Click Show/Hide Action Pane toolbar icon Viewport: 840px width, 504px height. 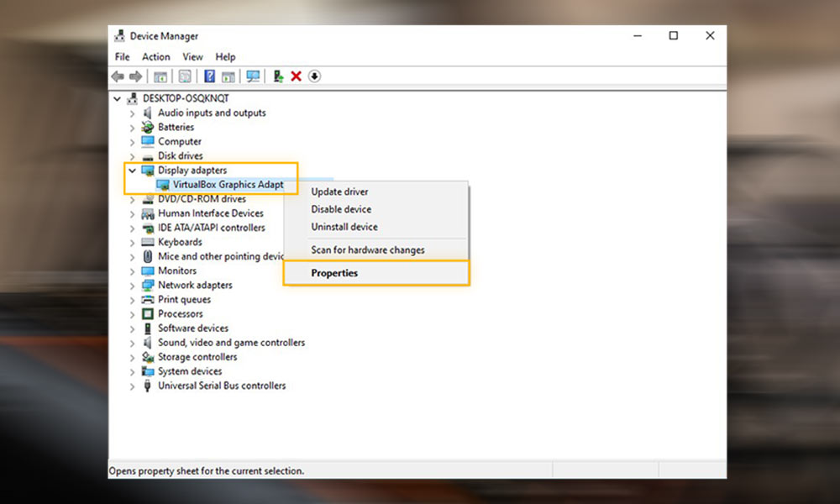(x=228, y=76)
